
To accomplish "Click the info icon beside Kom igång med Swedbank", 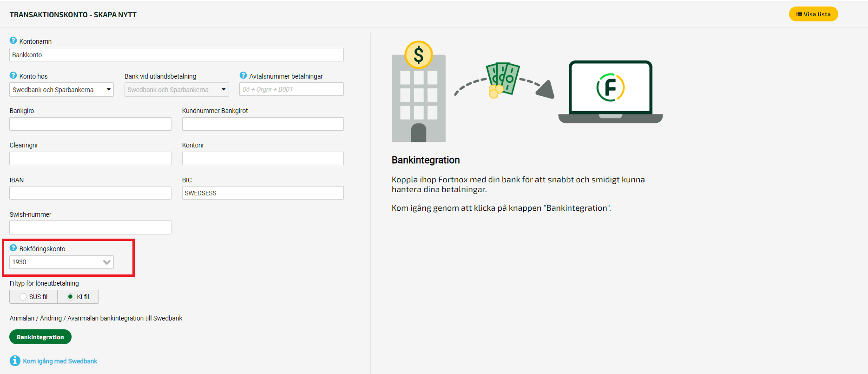I will 15,361.
